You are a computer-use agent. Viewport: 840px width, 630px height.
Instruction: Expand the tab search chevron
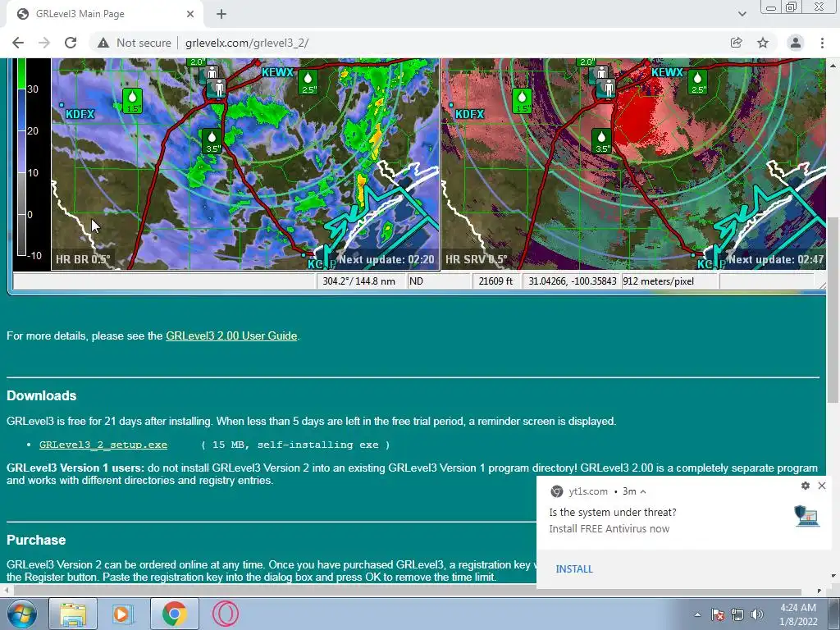(742, 14)
